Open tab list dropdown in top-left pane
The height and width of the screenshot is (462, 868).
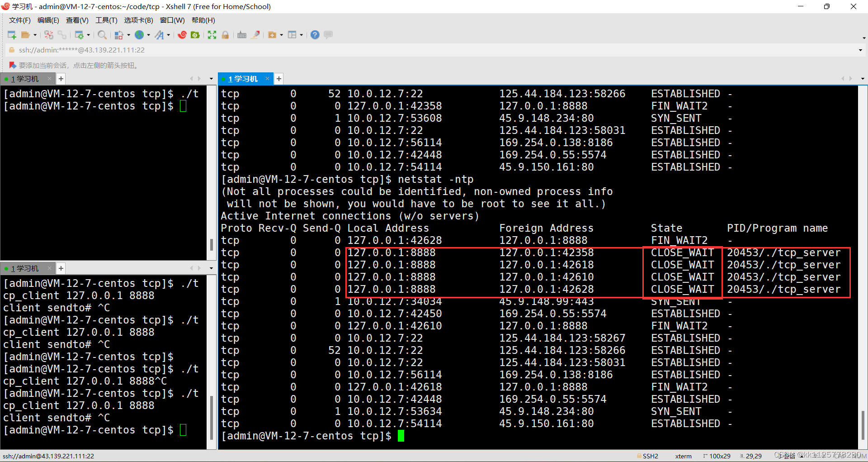pos(211,79)
